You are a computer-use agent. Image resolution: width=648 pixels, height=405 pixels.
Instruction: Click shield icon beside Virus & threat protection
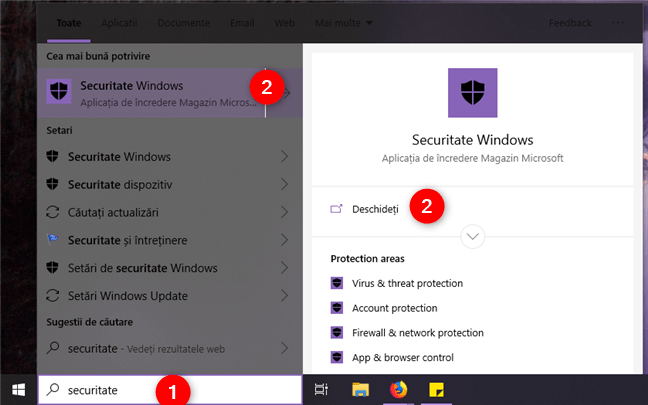point(337,283)
